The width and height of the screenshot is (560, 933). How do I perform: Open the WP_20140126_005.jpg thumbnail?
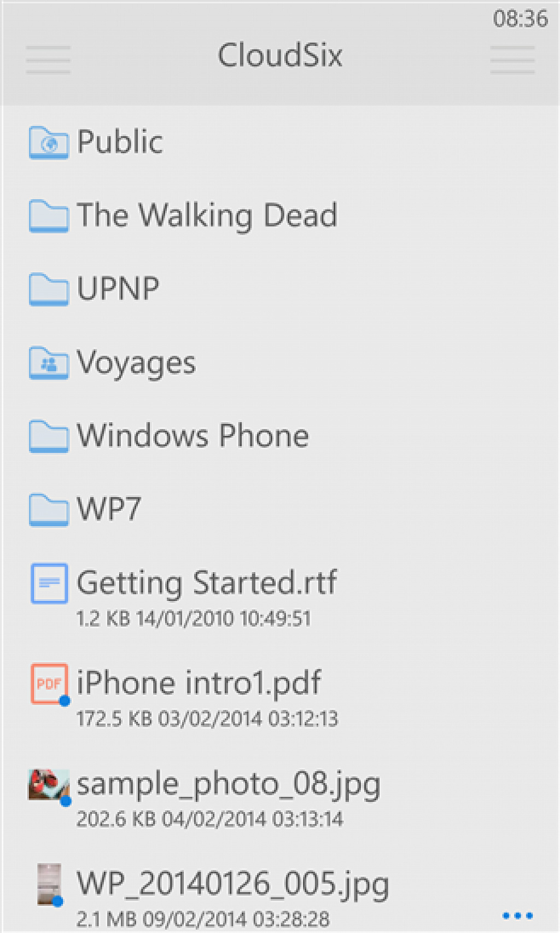tap(49, 884)
